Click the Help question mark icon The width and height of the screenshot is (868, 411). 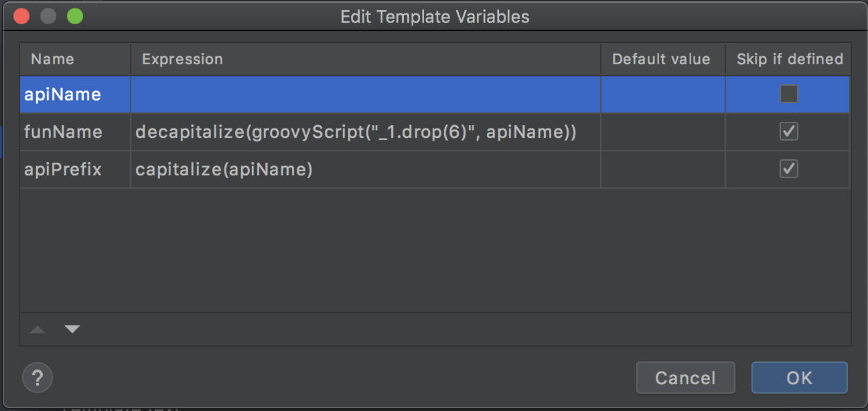pos(38,378)
